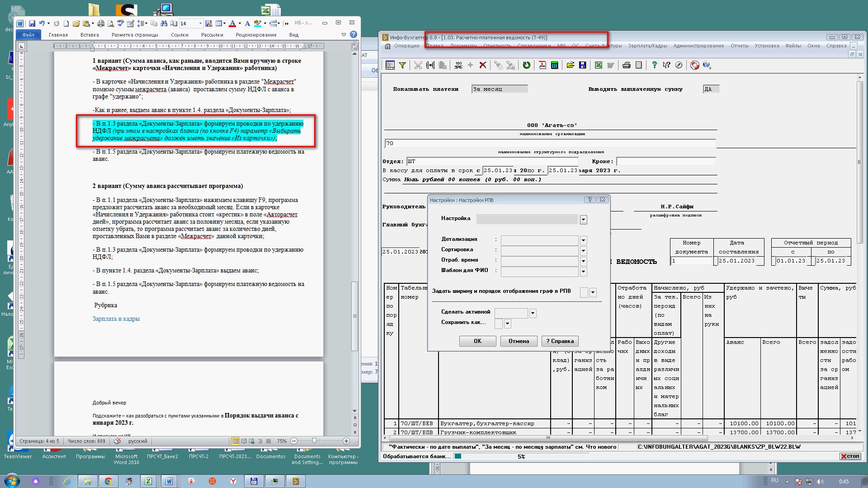Expand the Детализация dropdown arrow

click(584, 240)
